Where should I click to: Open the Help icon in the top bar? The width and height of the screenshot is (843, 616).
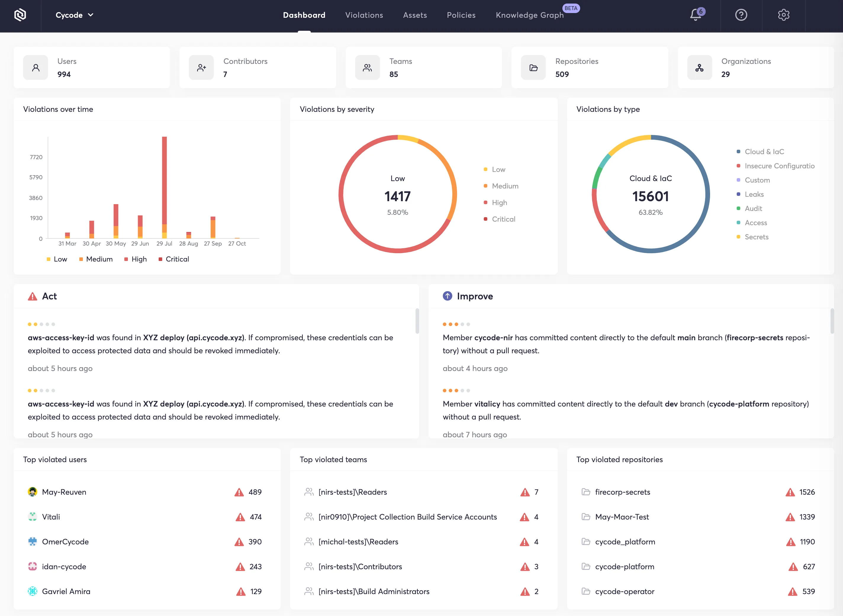point(741,15)
